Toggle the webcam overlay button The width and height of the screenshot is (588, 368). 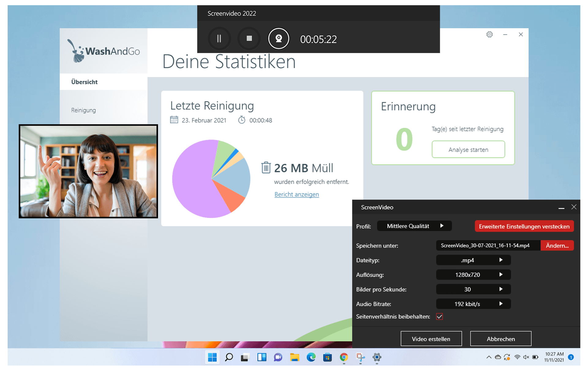278,39
